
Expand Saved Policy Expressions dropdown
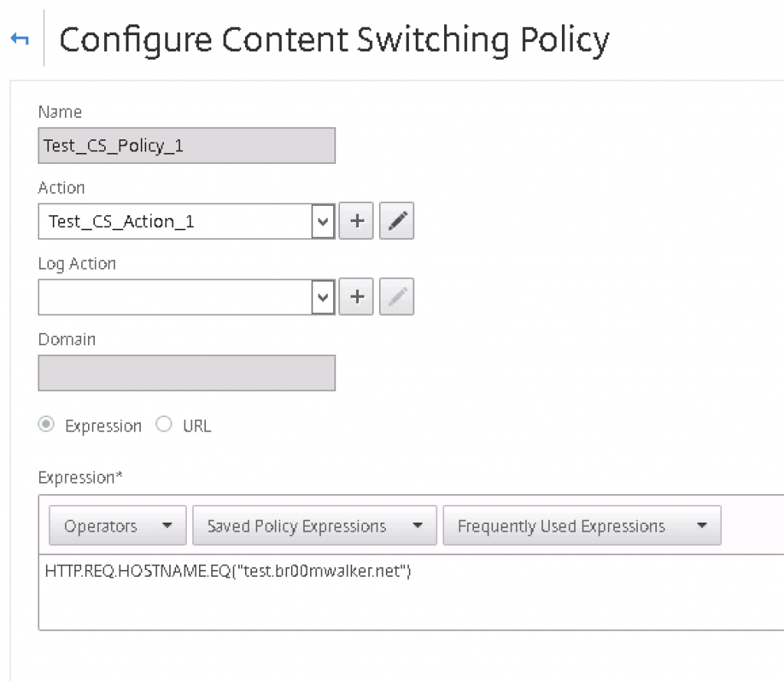pyautogui.click(x=315, y=525)
